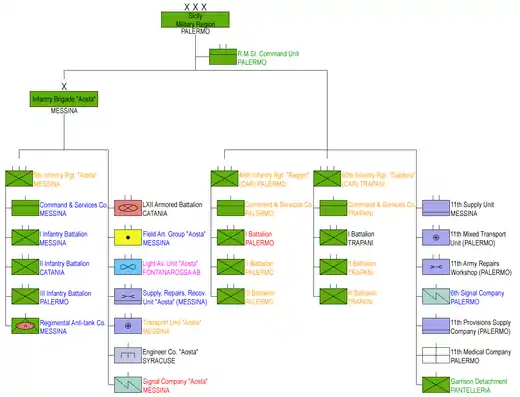Open the Sicily Military Region box
Screen dimensions: 520x397
[x=195, y=20]
